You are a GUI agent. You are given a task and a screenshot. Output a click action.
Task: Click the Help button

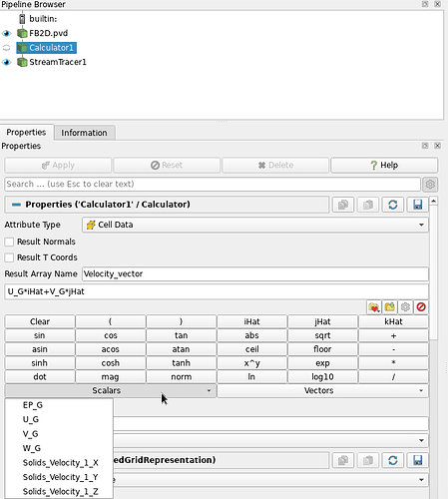point(384,166)
